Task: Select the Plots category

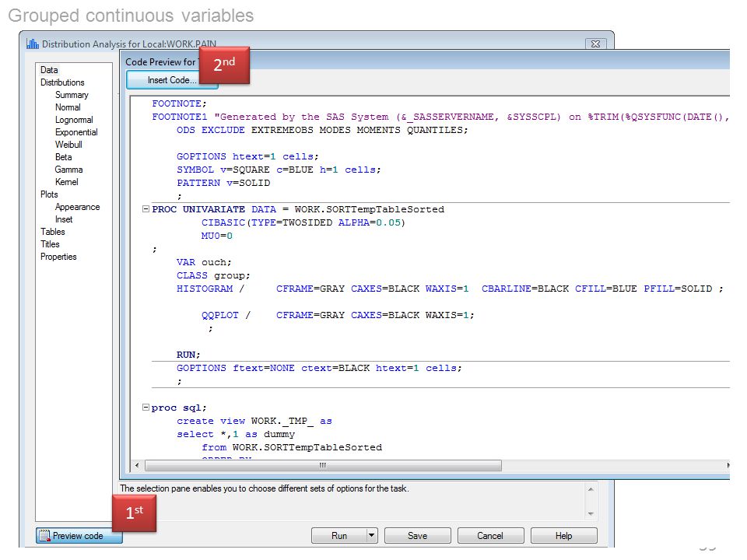Action: (49, 194)
